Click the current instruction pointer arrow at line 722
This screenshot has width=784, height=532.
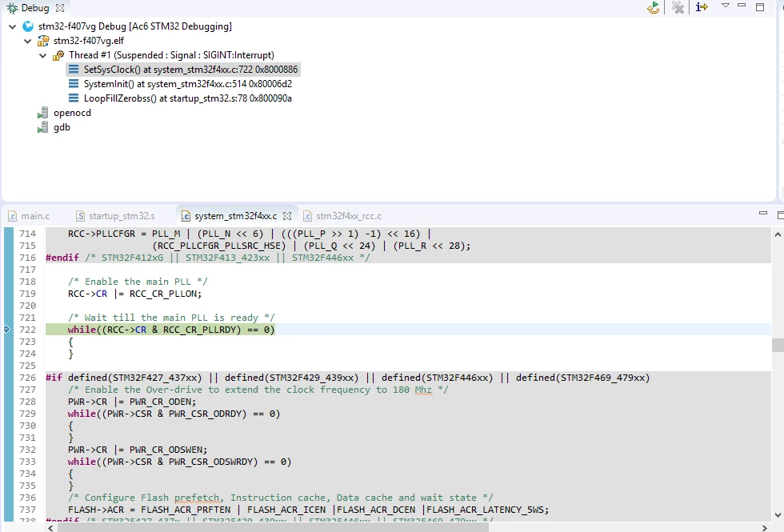(7, 329)
